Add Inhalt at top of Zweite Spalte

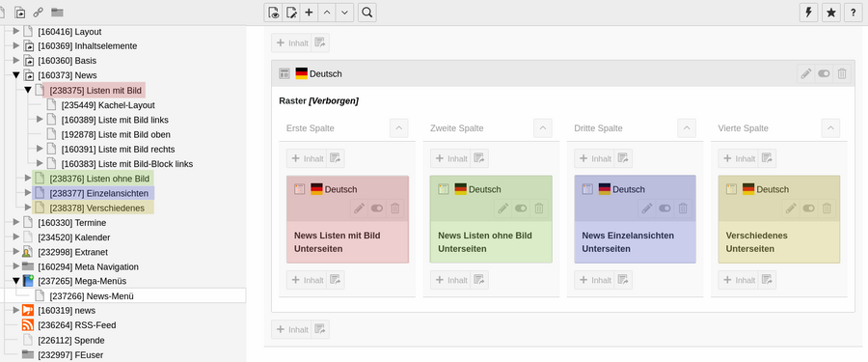[450, 158]
